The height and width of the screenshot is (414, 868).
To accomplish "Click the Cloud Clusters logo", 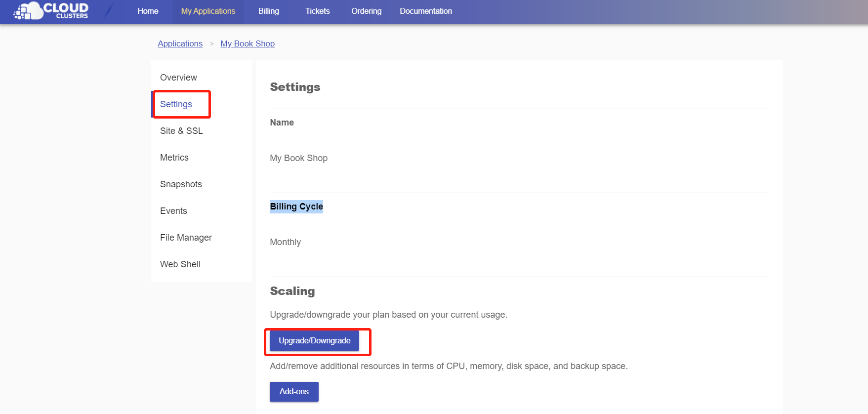I will click(51, 11).
